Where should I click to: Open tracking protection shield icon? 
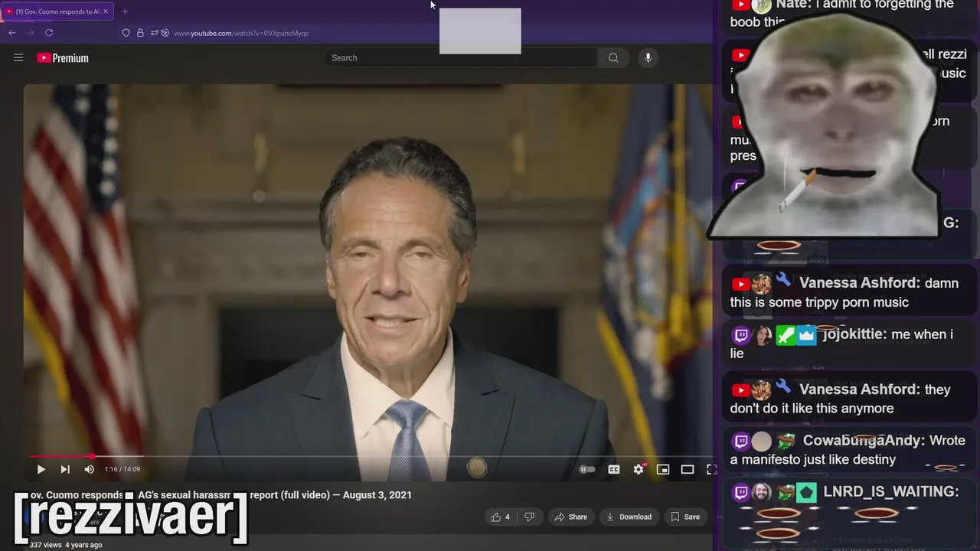tap(126, 33)
